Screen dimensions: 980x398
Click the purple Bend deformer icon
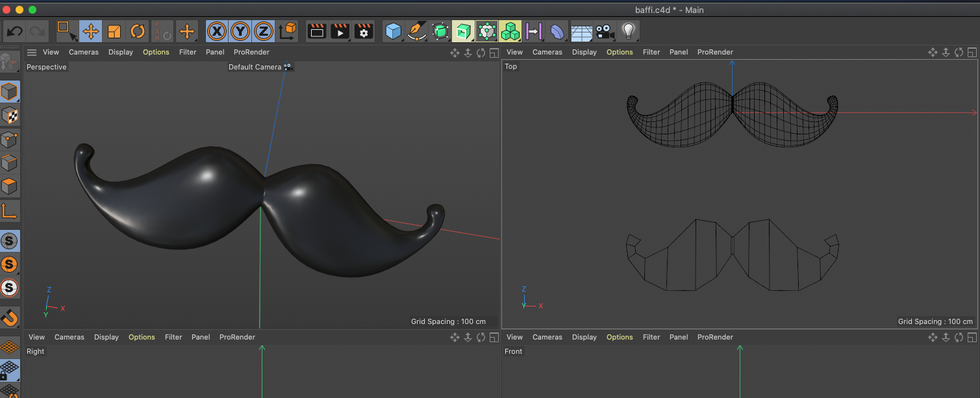point(557,31)
